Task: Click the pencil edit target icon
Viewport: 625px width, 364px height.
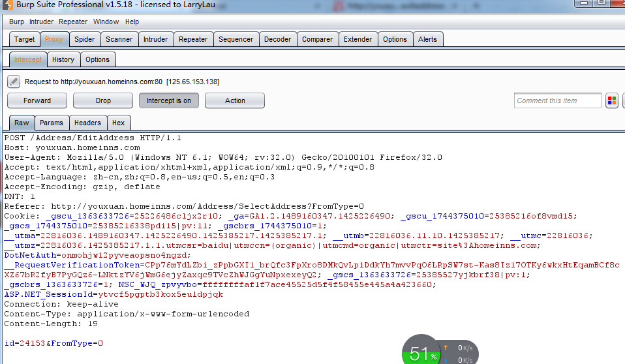Action: coord(14,82)
